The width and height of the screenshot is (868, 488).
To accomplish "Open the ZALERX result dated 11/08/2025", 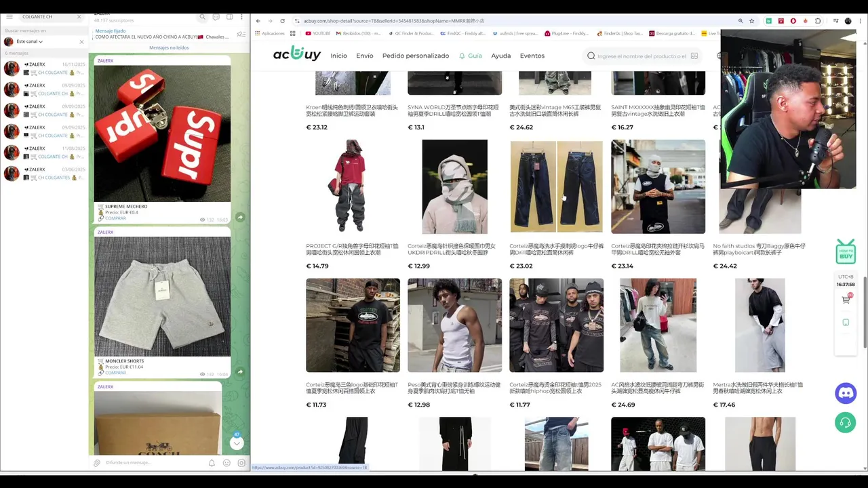I will point(45,152).
